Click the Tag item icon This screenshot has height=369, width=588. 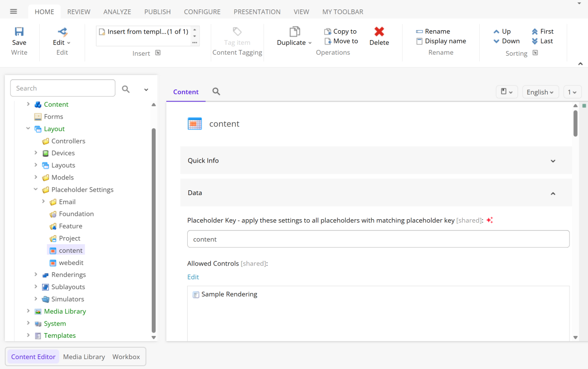[237, 32]
